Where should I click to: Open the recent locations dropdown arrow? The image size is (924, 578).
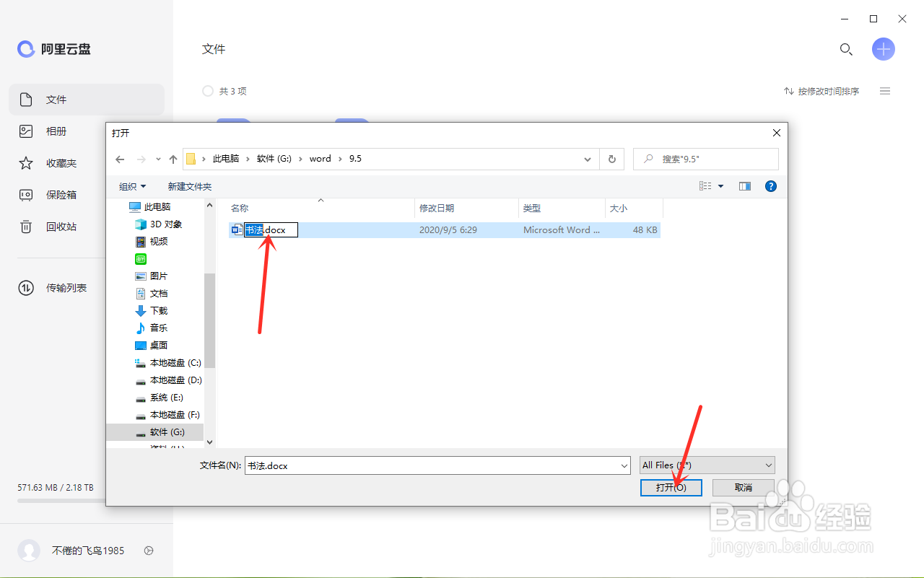click(158, 159)
